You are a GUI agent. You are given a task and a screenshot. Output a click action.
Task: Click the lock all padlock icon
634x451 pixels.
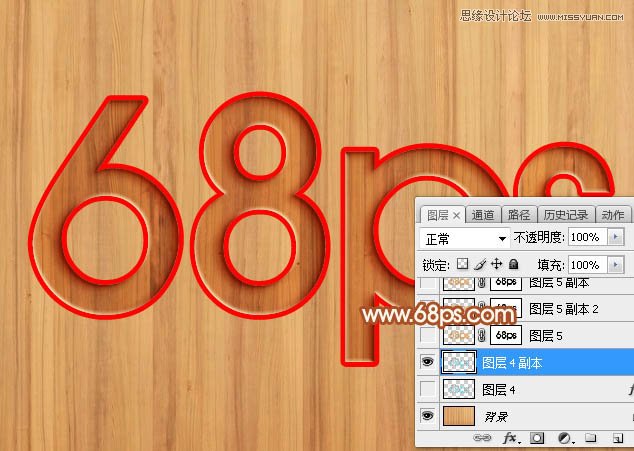point(514,265)
